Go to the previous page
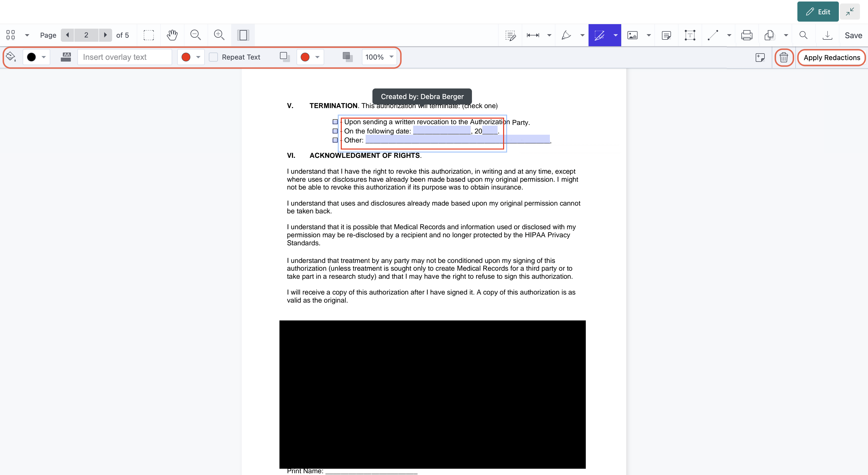868x475 pixels. click(x=67, y=35)
